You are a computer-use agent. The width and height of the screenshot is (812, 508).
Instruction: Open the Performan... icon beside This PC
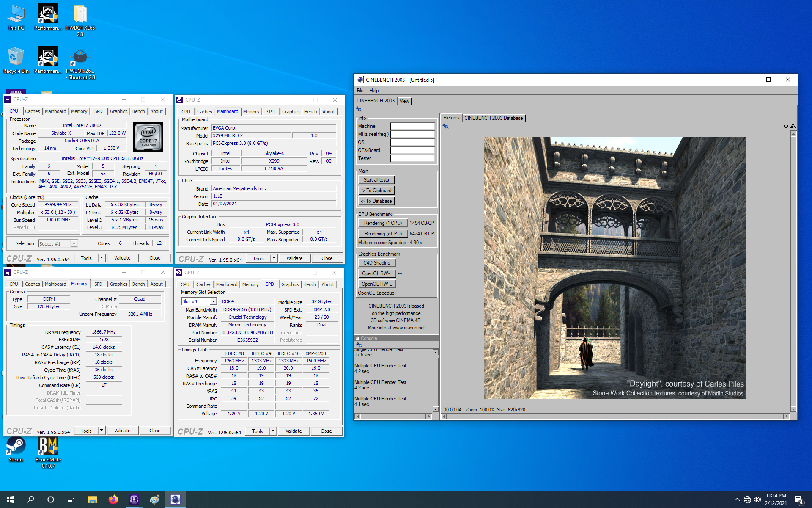(48, 17)
